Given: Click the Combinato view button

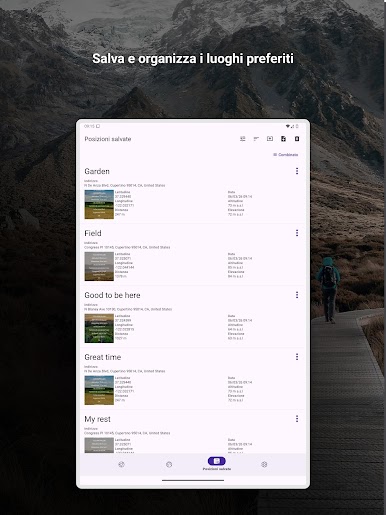Looking at the screenshot, I should point(286,155).
